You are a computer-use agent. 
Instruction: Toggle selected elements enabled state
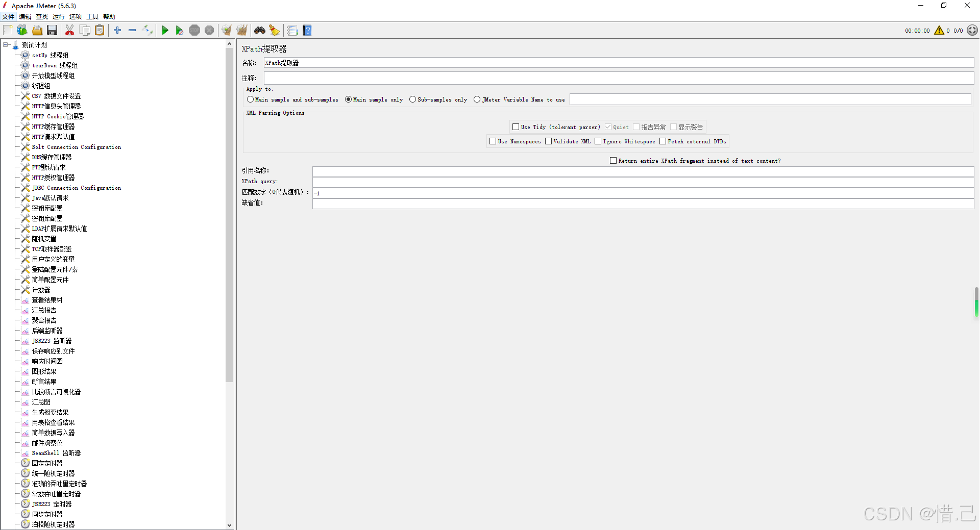pos(148,31)
